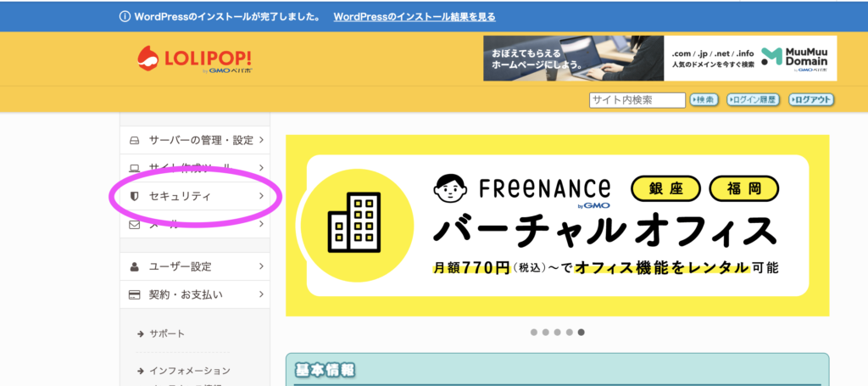Select the first carousel dot indicator
Image resolution: width=868 pixels, height=386 pixels.
[x=534, y=333]
